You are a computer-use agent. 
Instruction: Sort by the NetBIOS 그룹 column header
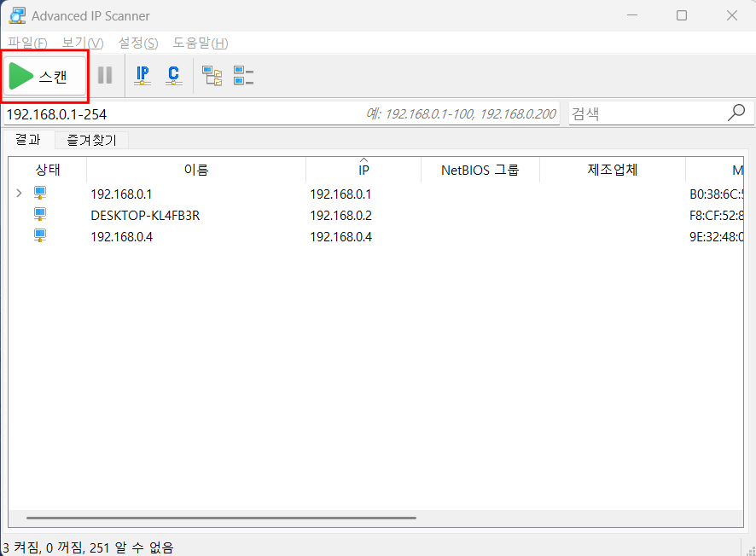point(480,170)
